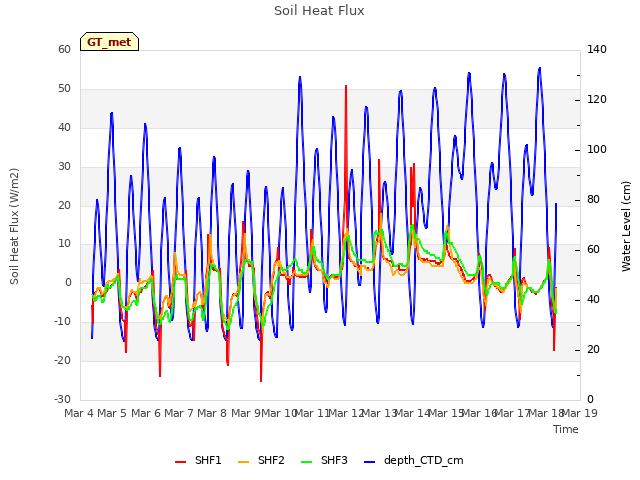Click the blue water level peak near Mar 18
Viewport: 640px width, 480px height.
click(540, 69)
